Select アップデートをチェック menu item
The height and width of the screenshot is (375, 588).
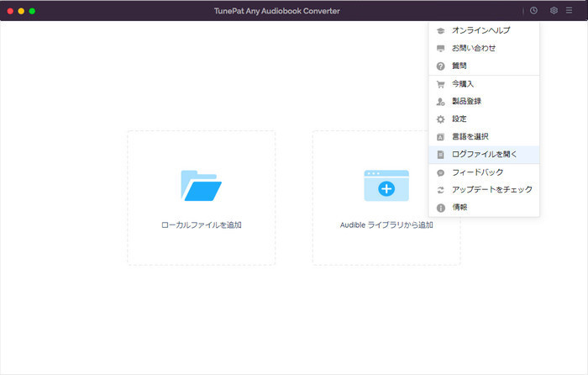pos(484,189)
